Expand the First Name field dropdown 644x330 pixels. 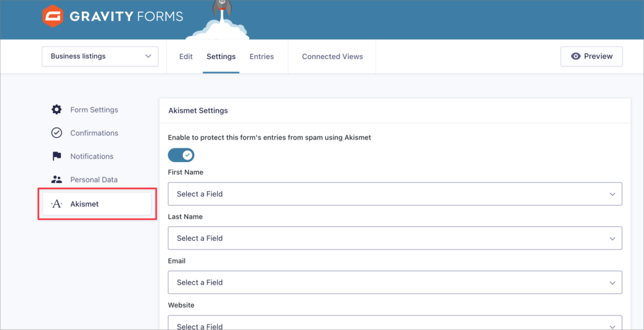click(x=395, y=194)
